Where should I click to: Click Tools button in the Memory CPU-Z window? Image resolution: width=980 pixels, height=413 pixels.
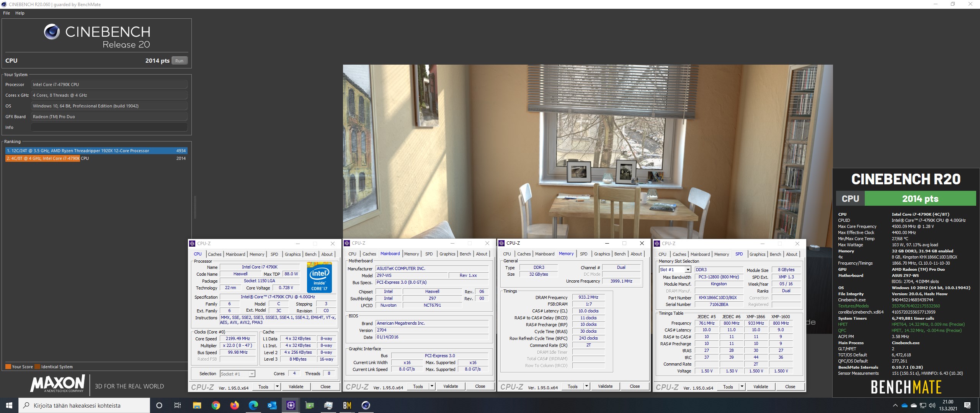click(x=573, y=386)
